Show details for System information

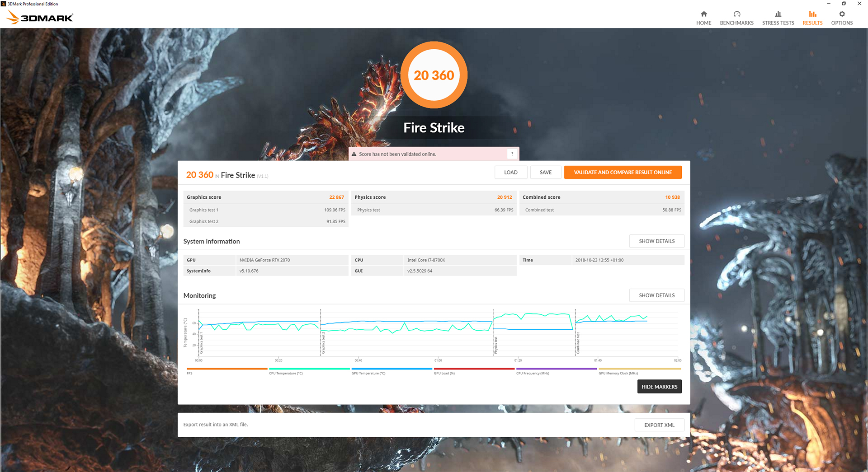pyautogui.click(x=656, y=241)
